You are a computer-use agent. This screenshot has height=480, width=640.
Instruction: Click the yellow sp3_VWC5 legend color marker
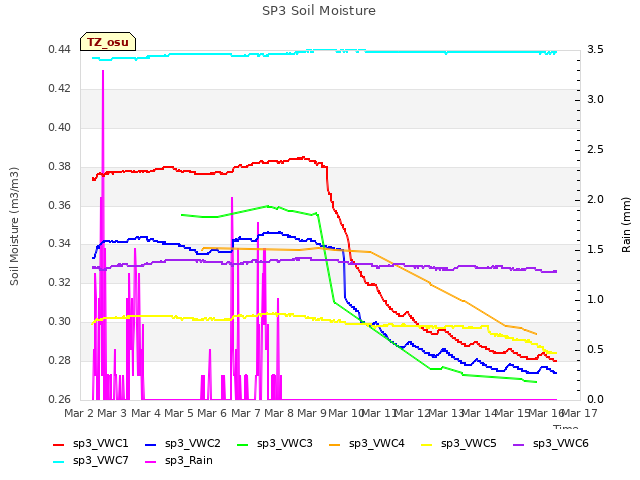click(427, 445)
